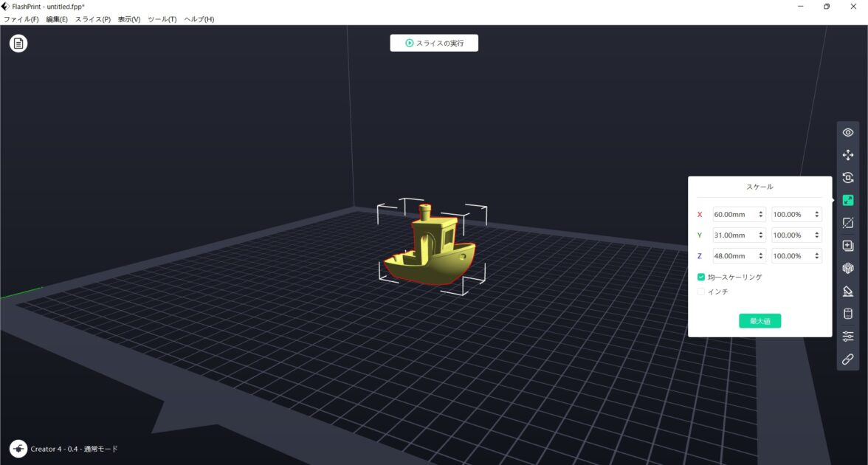Select the Move tool in sidebar

coord(848,156)
